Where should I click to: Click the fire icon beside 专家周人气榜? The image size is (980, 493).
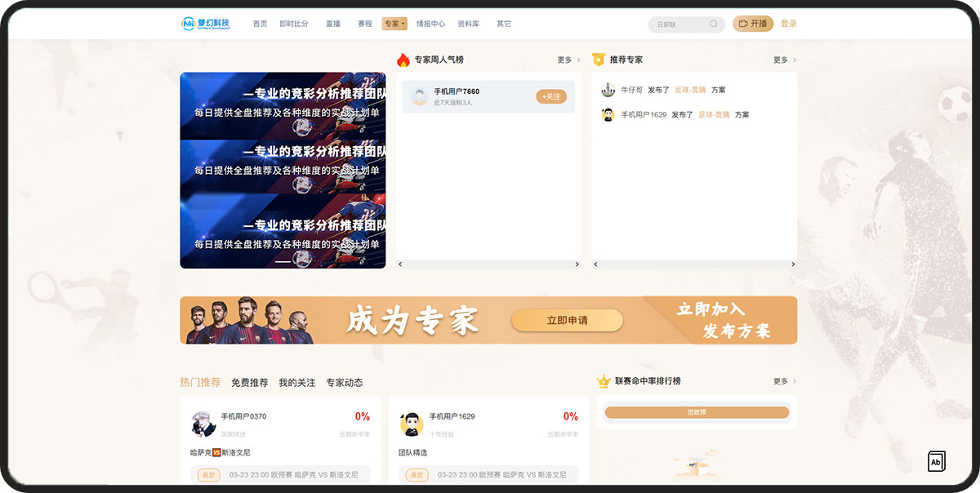pos(403,60)
